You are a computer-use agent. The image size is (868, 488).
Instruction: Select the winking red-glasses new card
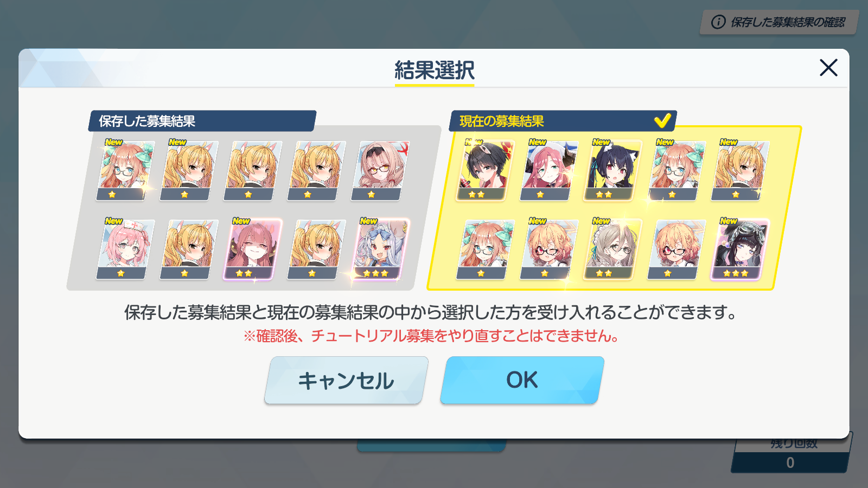click(x=549, y=249)
